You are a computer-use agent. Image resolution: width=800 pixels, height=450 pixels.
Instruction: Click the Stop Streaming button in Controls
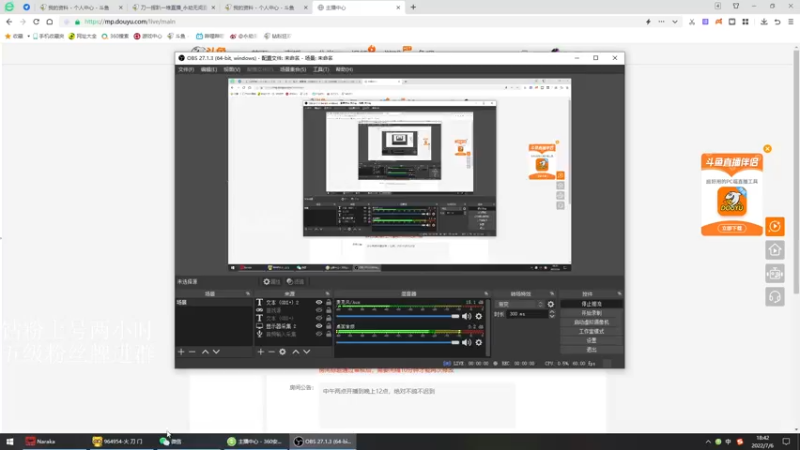(591, 304)
